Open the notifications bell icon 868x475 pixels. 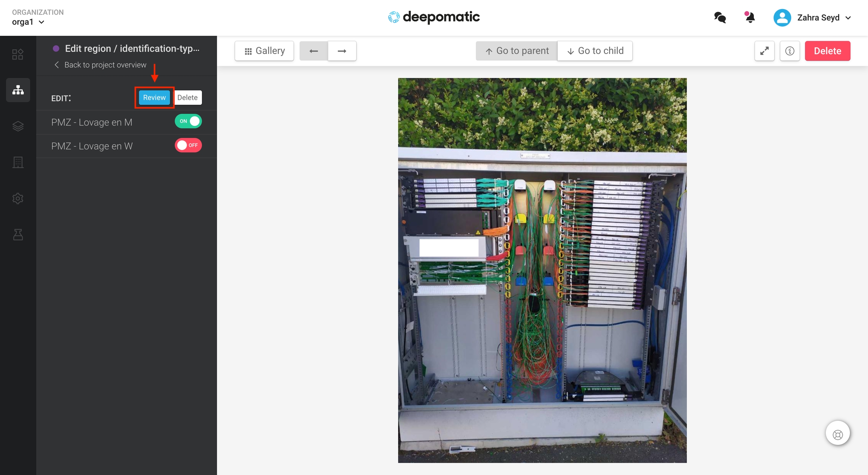coord(750,18)
